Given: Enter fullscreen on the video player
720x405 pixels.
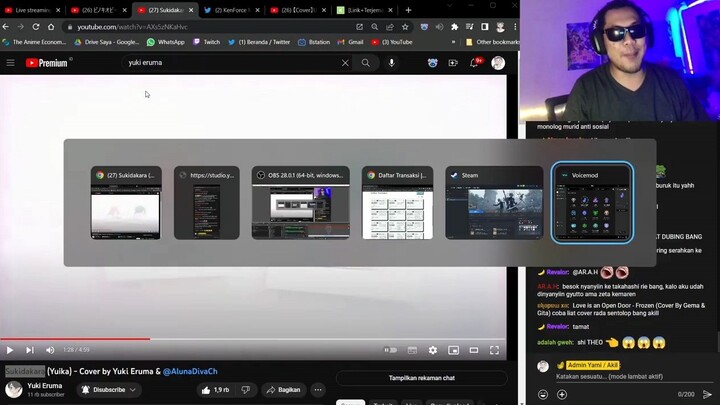Looking at the screenshot, I should coord(494,350).
